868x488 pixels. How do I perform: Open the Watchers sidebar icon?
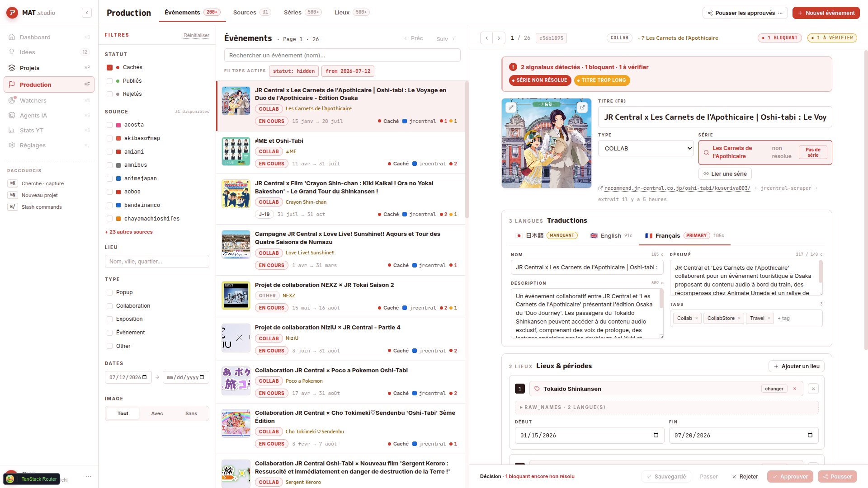pos(12,100)
